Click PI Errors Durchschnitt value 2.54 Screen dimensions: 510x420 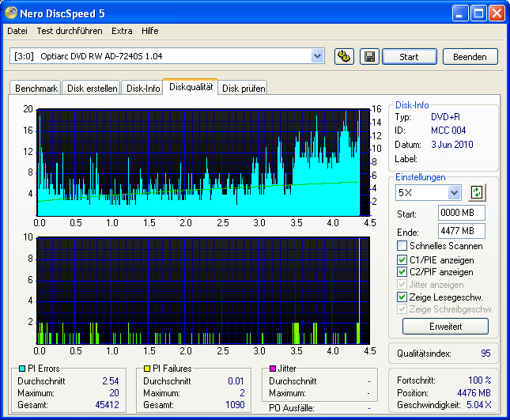[111, 381]
